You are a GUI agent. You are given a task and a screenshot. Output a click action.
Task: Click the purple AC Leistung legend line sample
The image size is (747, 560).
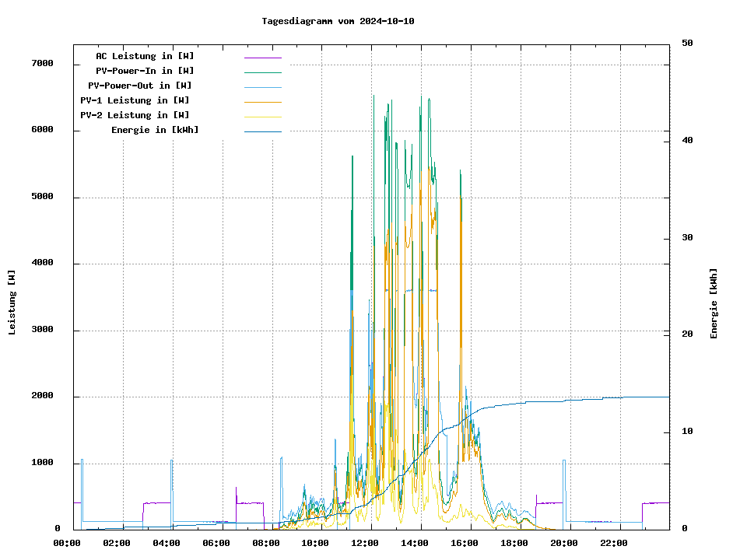click(262, 58)
